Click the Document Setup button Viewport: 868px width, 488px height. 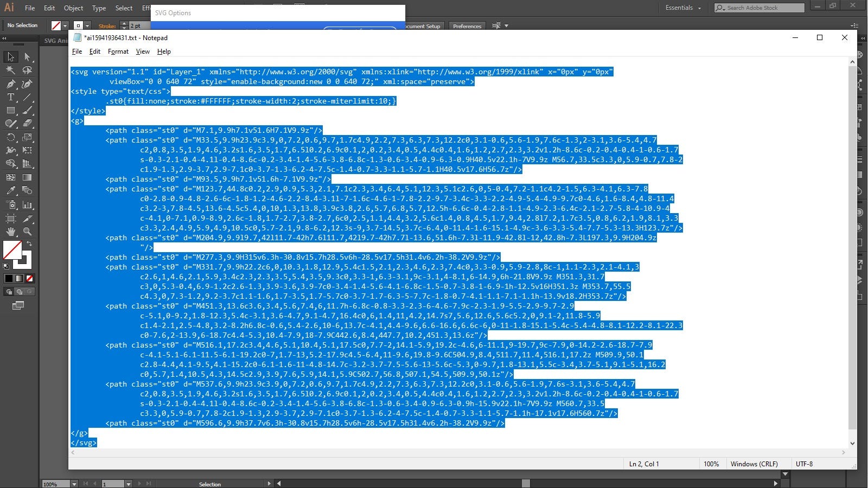424,26
